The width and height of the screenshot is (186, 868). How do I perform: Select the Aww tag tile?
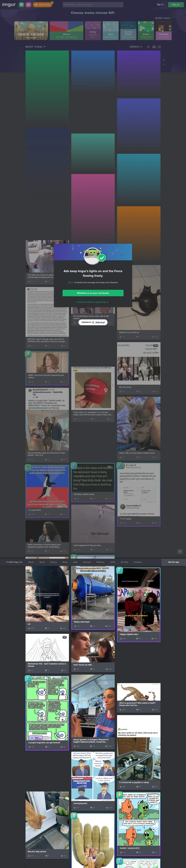point(110,31)
